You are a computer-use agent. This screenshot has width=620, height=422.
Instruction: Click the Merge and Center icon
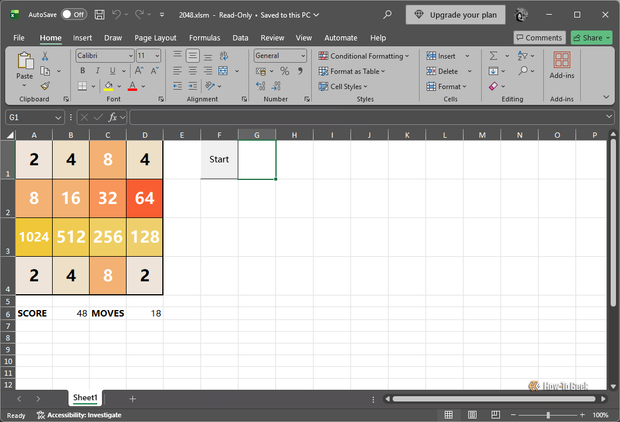point(223,71)
